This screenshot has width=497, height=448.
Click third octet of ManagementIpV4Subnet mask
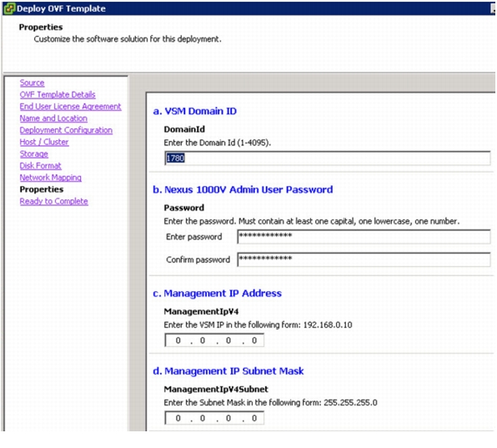tap(228, 418)
